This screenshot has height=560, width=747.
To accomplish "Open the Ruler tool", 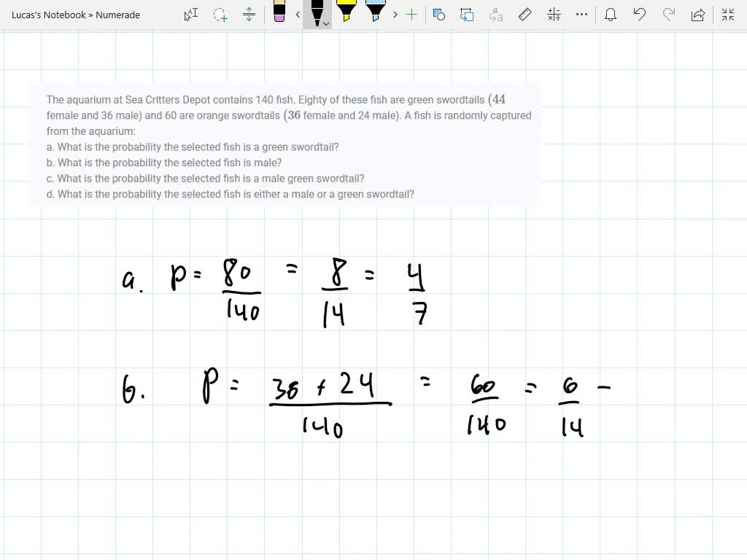I will [525, 15].
